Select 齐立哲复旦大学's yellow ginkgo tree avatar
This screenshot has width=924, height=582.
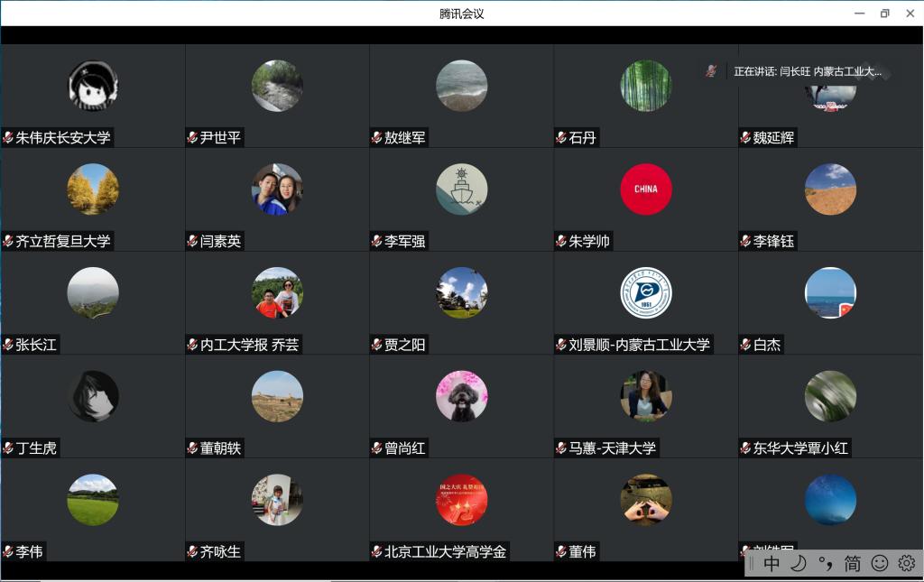pyautogui.click(x=93, y=189)
